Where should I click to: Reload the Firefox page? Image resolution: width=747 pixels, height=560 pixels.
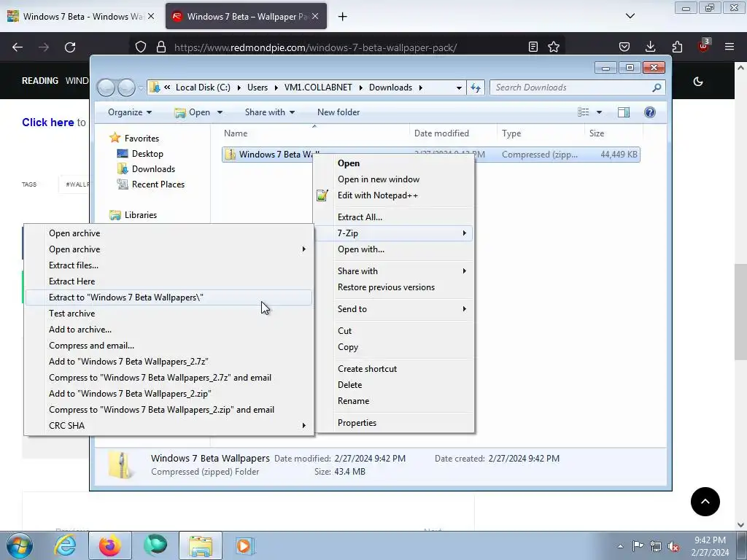[x=70, y=47]
